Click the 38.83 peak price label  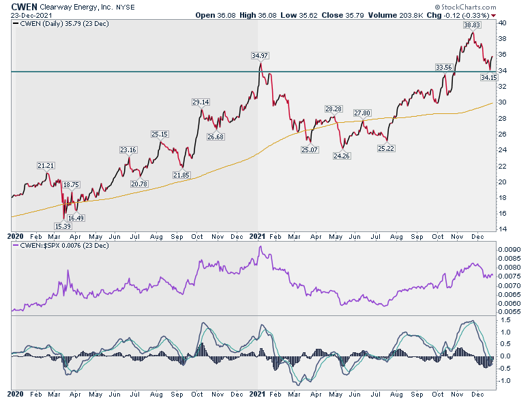[x=472, y=25]
